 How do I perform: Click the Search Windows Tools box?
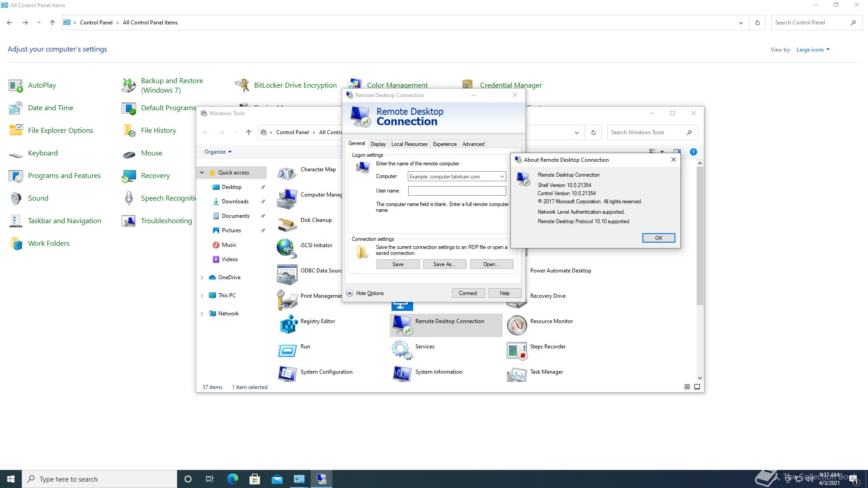coord(652,132)
